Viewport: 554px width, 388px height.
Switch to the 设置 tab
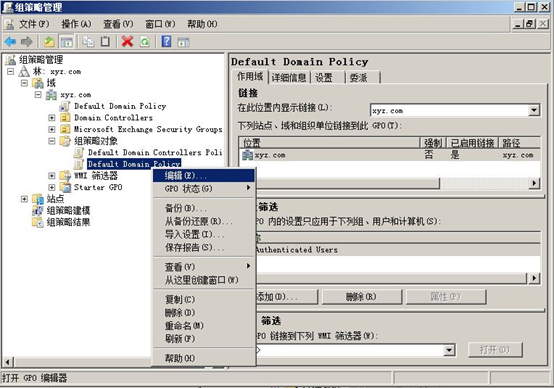pos(327,77)
